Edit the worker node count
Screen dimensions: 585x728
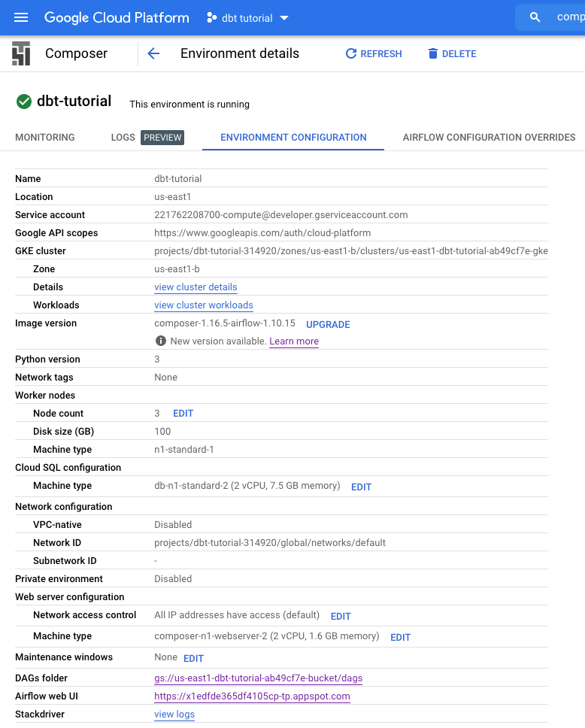point(183,413)
